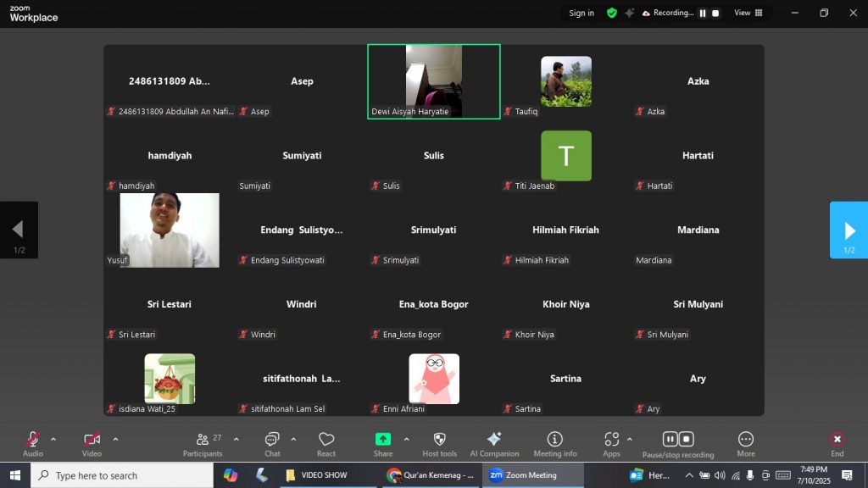This screenshot has height=488, width=868.
Task: Open the React emoji menu
Action: tap(326, 443)
